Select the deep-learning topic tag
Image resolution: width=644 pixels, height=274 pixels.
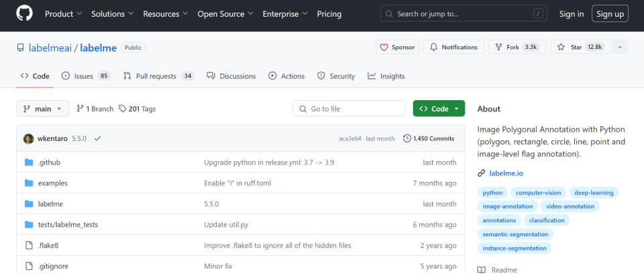(594, 193)
